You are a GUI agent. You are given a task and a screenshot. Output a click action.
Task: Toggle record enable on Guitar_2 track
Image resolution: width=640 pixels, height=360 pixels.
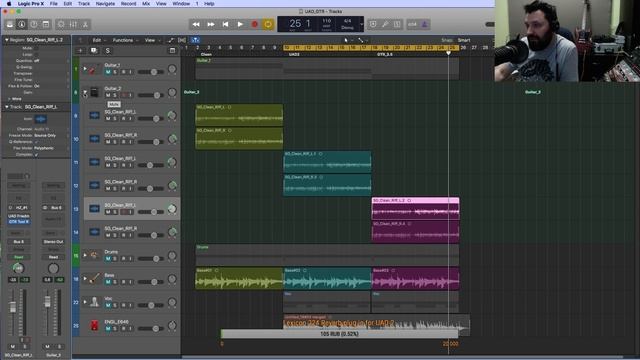[123, 96]
